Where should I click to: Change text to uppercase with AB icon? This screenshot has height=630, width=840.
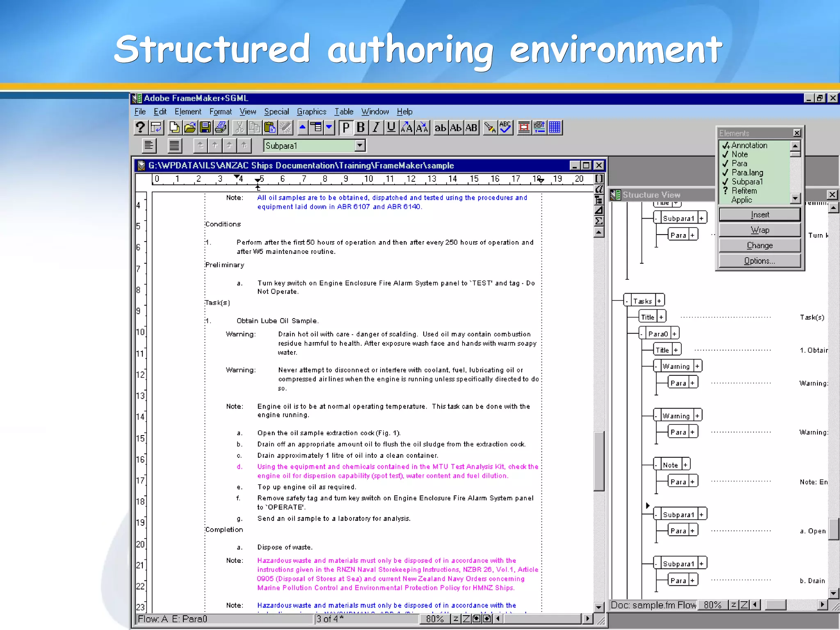471,128
